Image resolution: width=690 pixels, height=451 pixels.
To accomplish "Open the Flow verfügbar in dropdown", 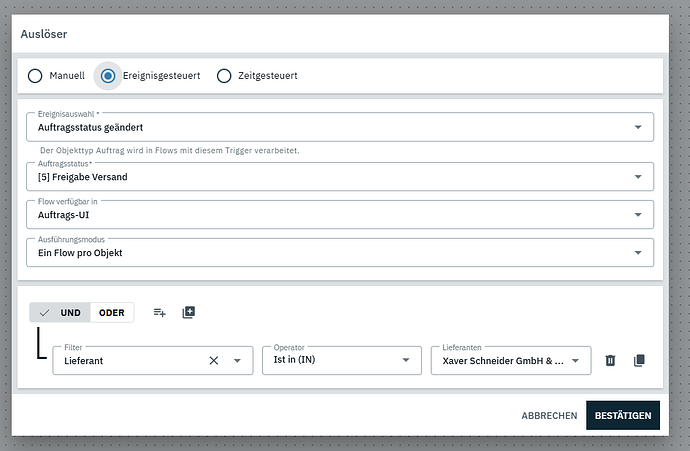I will (x=340, y=214).
